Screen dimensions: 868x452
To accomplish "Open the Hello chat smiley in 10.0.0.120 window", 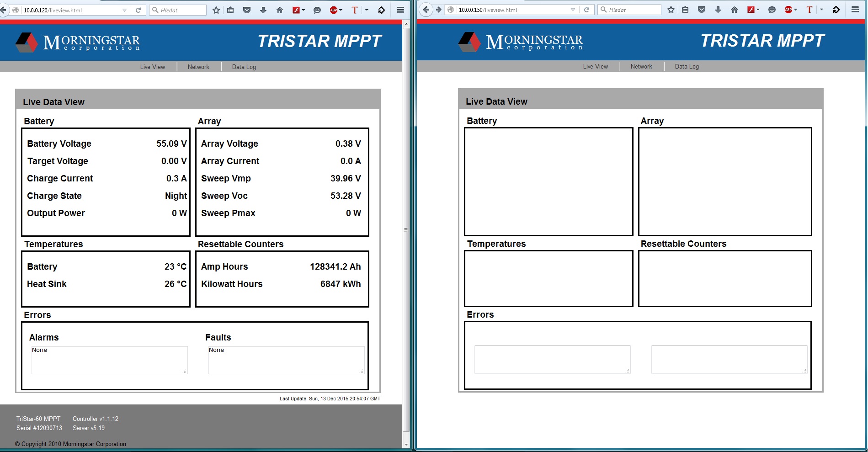I will coord(317,10).
